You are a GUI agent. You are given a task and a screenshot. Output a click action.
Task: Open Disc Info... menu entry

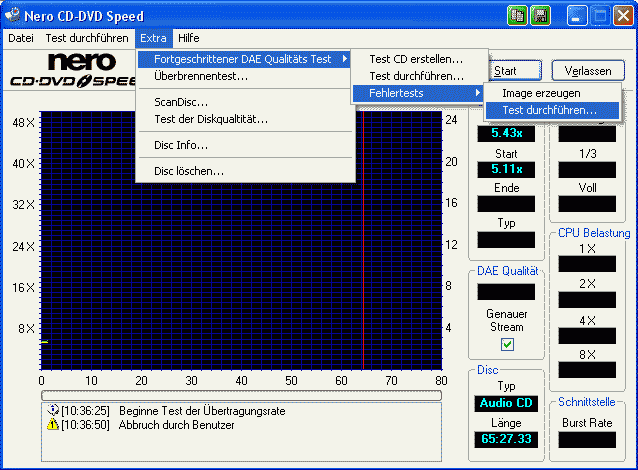point(245,145)
